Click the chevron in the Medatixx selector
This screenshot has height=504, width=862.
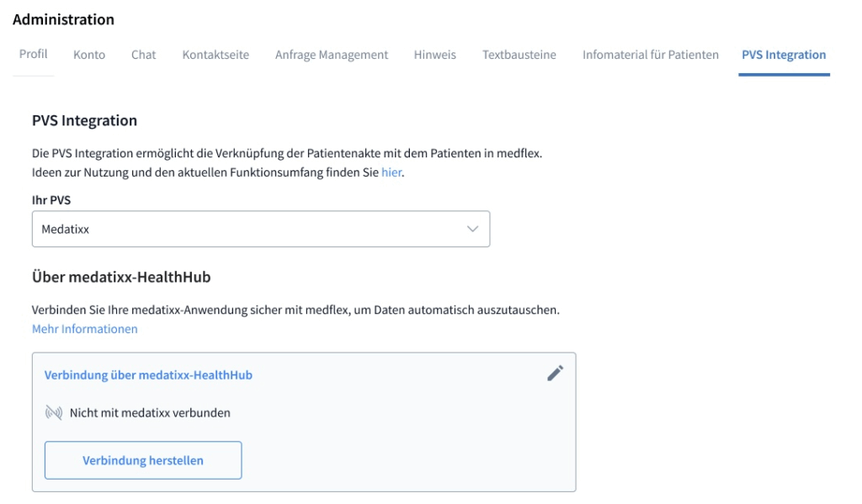(471, 228)
